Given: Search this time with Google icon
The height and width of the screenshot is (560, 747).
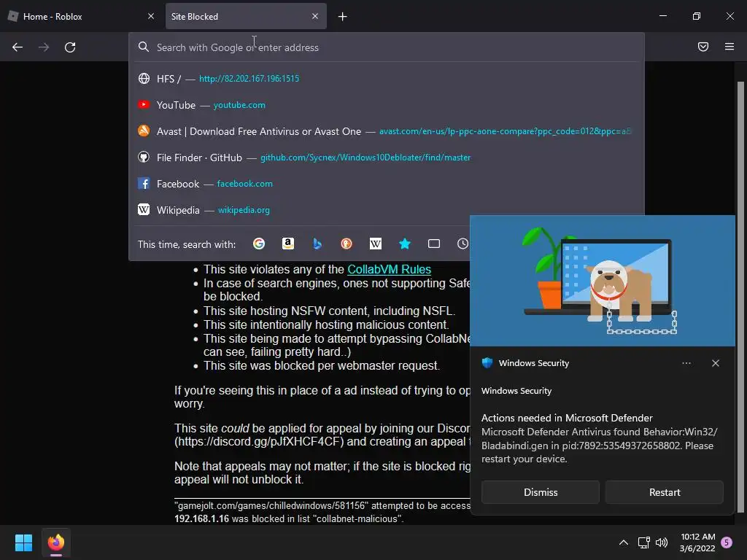Looking at the screenshot, I should tap(259, 244).
